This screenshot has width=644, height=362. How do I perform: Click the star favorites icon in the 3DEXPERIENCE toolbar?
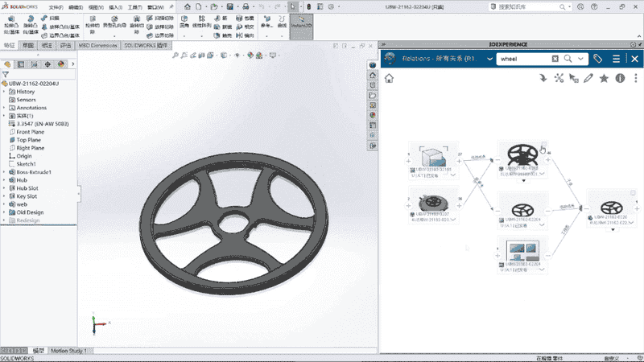coord(604,78)
